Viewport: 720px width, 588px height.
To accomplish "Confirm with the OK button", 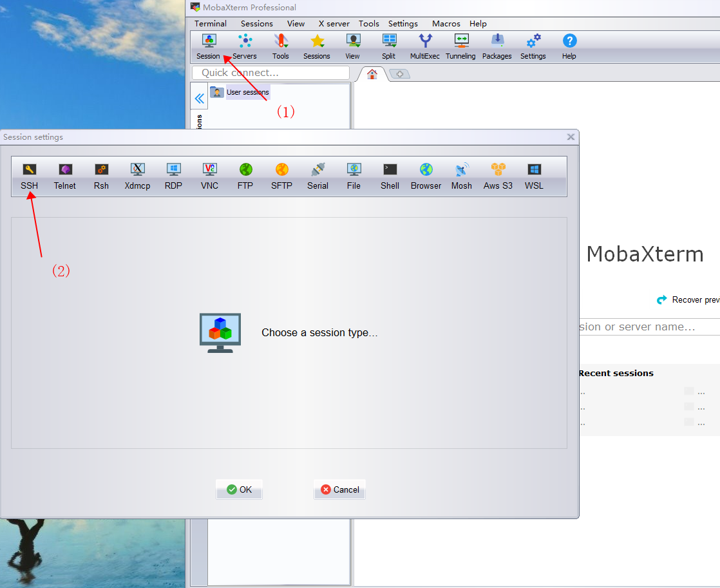I will (x=239, y=489).
